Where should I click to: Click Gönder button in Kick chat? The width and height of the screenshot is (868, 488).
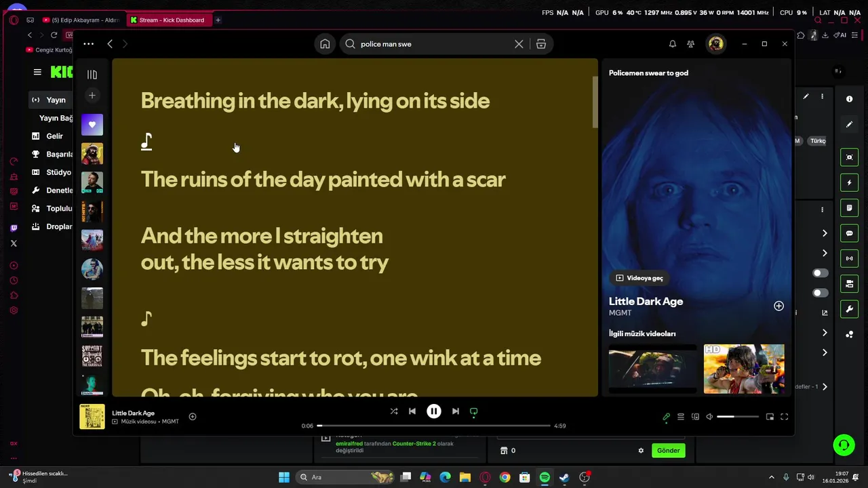[668, 450]
